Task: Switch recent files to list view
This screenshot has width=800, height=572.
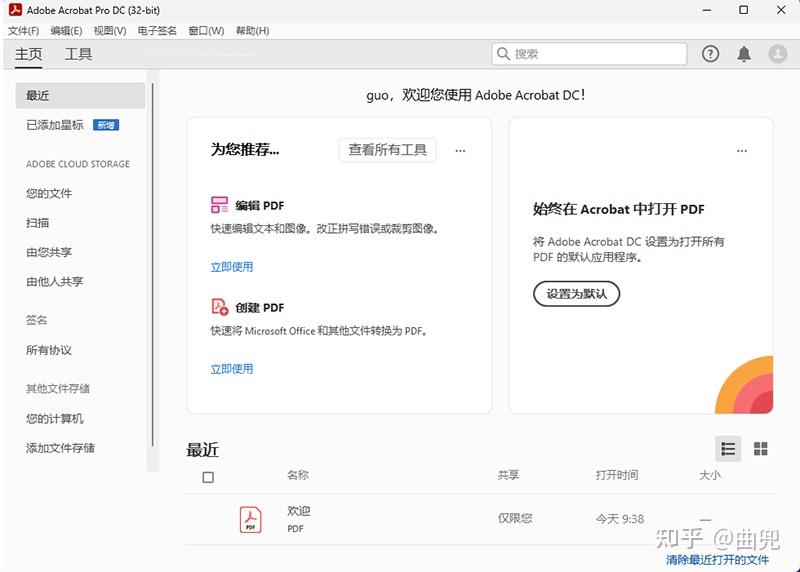Action: point(728,449)
